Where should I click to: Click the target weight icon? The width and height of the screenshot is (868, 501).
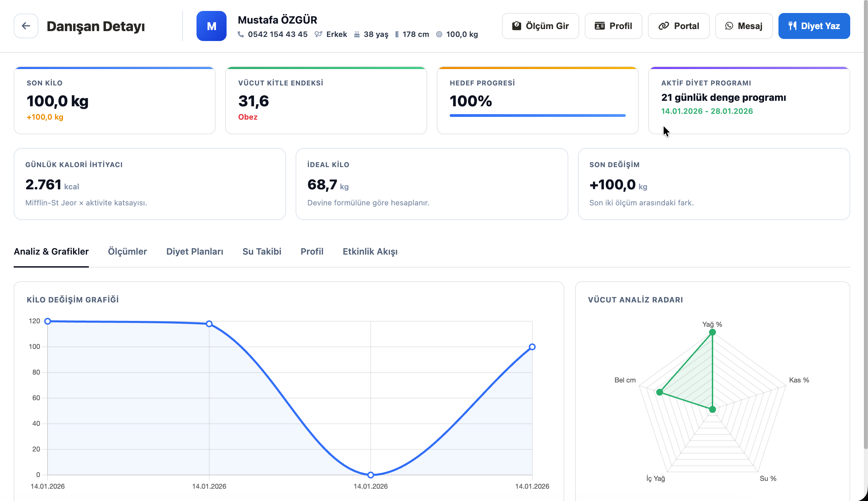coord(439,35)
